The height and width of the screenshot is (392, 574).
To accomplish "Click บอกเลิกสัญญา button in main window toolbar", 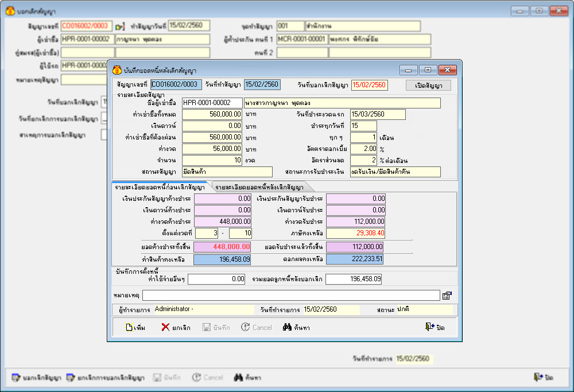I will point(36,377).
